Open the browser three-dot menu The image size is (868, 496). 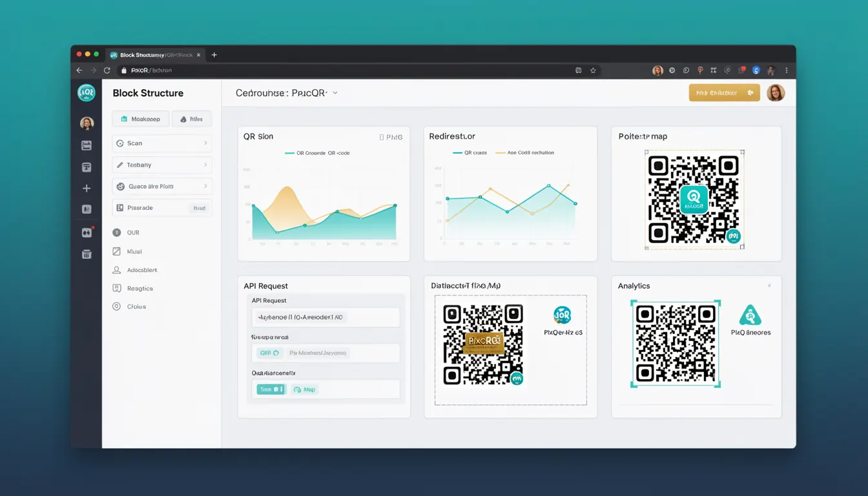pos(787,70)
